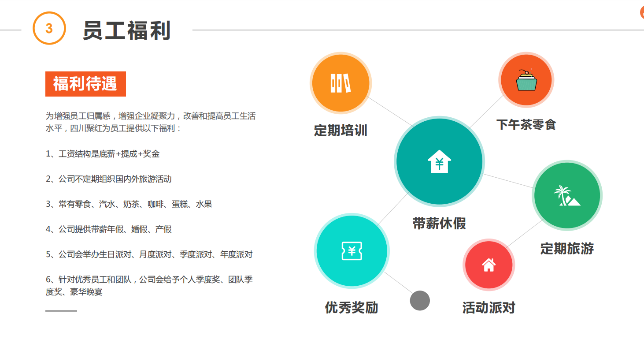Select the yen house icon in teal circle
This screenshot has height=347, width=644.
coord(439,162)
